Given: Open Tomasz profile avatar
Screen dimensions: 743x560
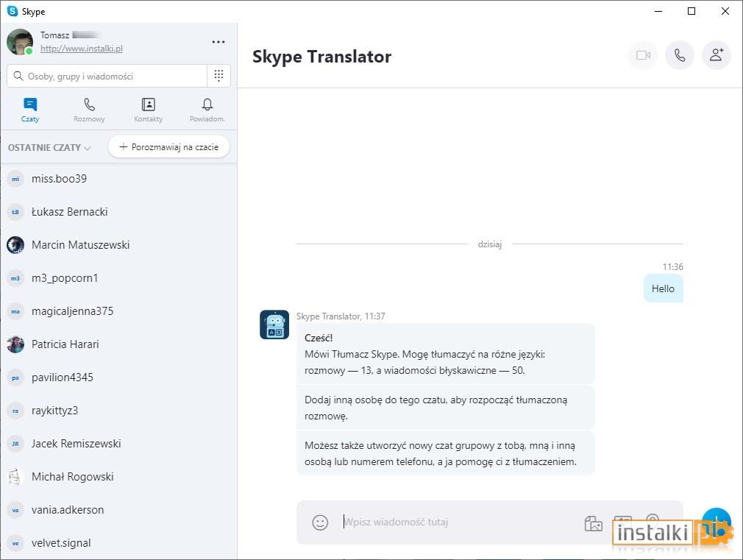Looking at the screenshot, I should tap(20, 42).
